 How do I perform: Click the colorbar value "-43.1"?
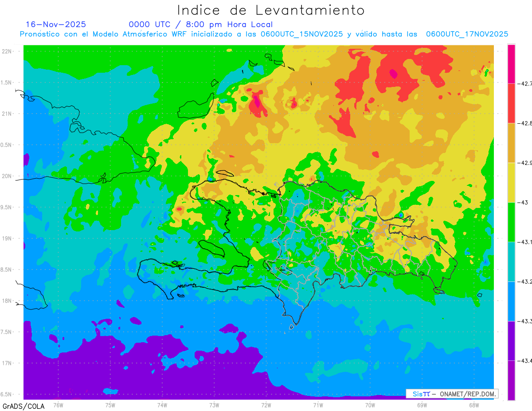pyautogui.click(x=524, y=242)
